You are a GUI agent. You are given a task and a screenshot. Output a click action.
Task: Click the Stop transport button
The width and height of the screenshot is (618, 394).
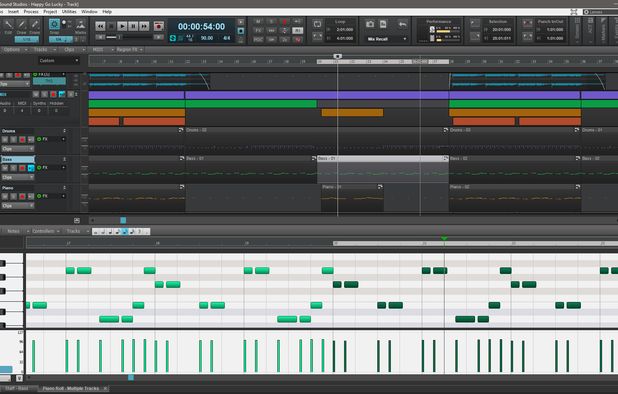point(112,26)
